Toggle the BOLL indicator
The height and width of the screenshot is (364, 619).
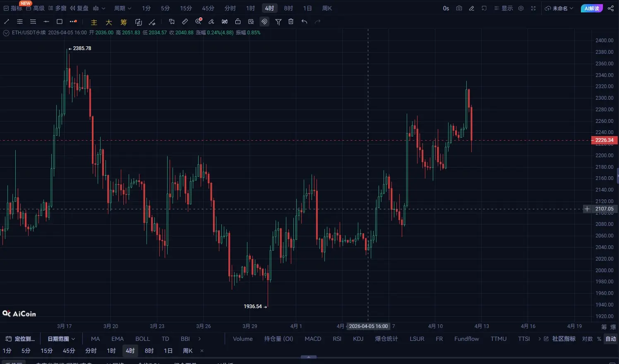143,339
